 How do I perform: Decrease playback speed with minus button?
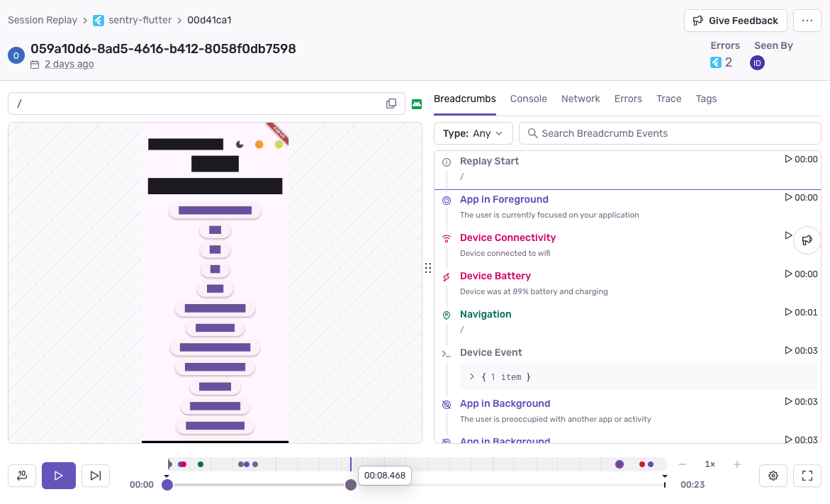coord(683,464)
